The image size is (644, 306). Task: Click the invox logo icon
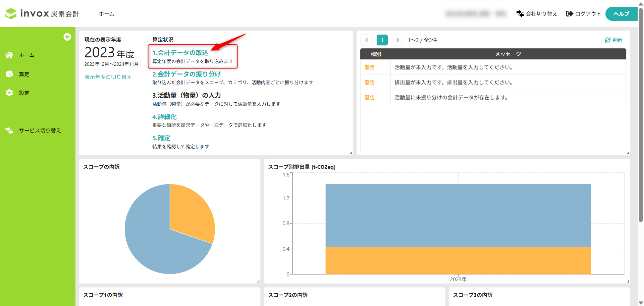[11, 13]
